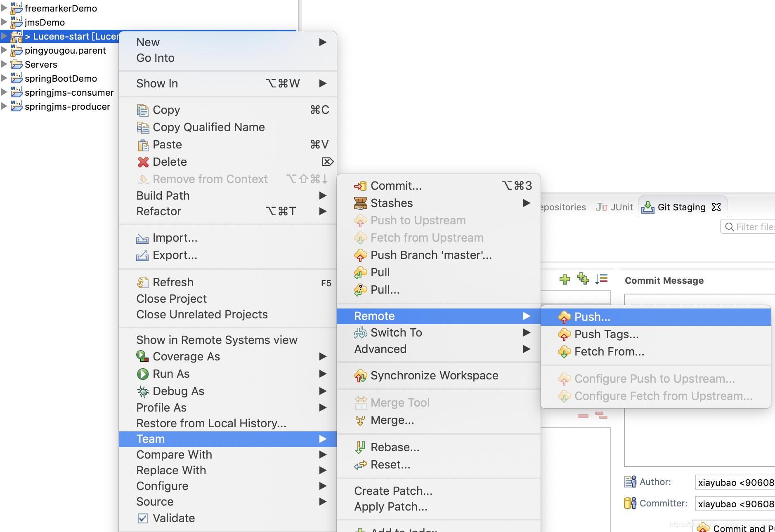Viewport: 775px width, 532px height.
Task: Click the Stashes chest icon
Action: (x=360, y=203)
